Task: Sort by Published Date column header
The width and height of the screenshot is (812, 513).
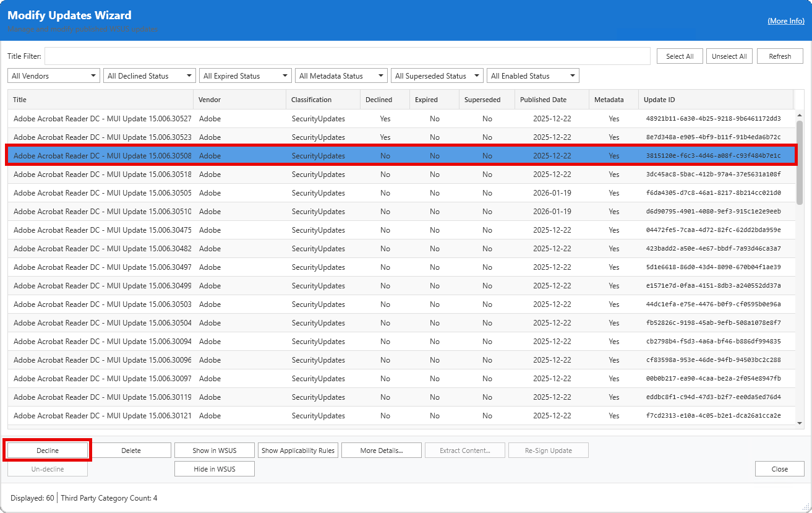Action: click(x=543, y=100)
